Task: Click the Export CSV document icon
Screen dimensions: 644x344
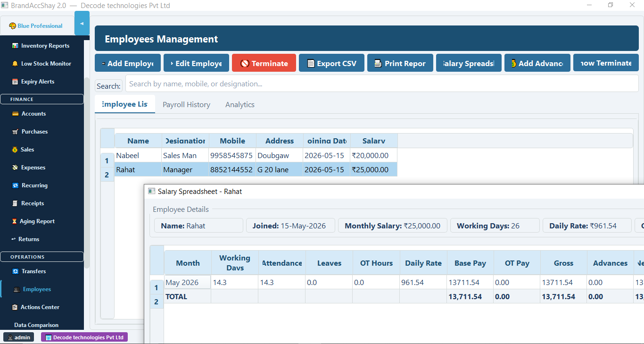Action: 311,63
